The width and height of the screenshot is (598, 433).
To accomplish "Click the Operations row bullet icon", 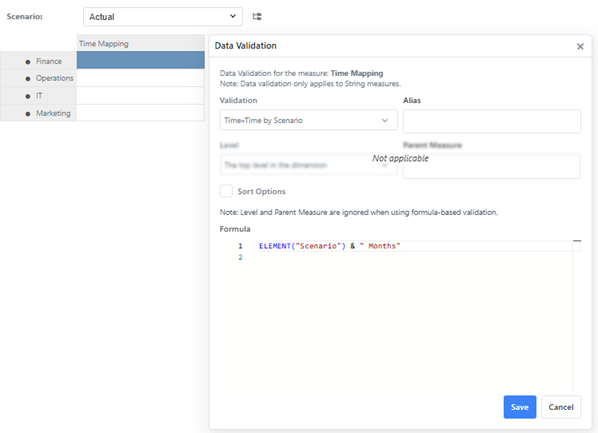I will pyautogui.click(x=27, y=79).
